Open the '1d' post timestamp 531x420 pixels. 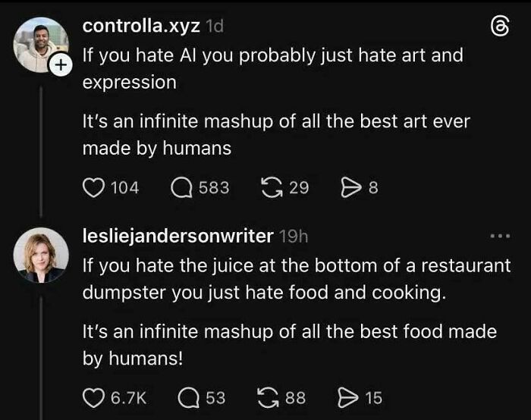[x=214, y=27]
